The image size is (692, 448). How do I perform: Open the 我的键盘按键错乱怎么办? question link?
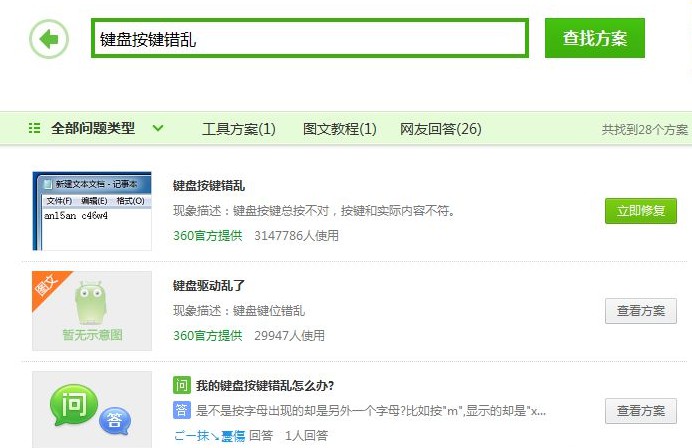(x=264, y=386)
